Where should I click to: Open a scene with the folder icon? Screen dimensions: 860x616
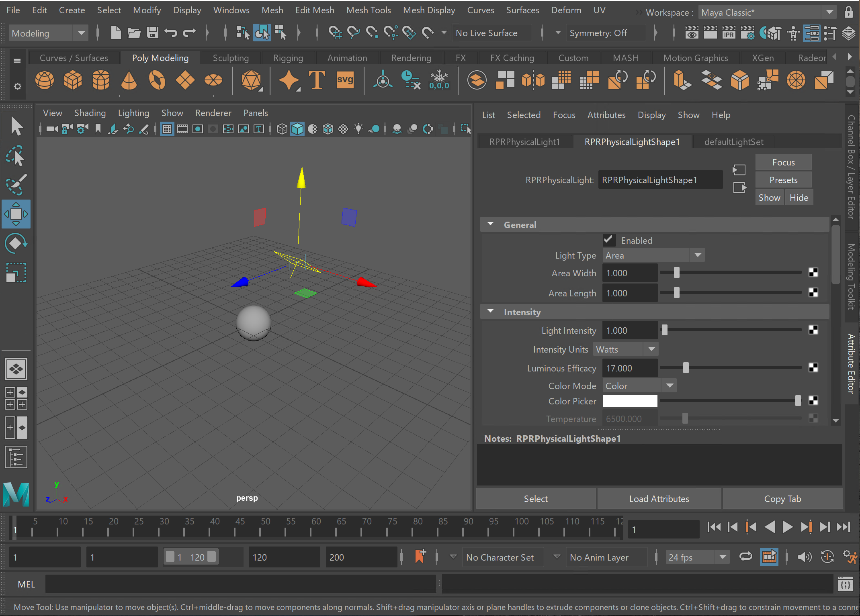[x=134, y=33]
